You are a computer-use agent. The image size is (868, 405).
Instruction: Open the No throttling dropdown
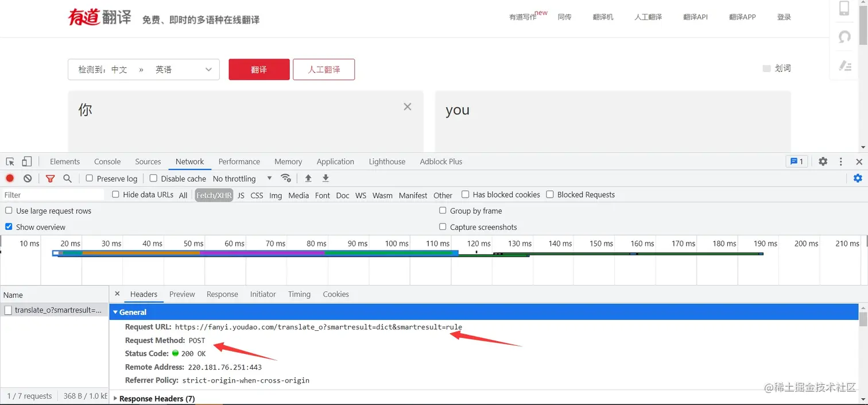pyautogui.click(x=242, y=179)
